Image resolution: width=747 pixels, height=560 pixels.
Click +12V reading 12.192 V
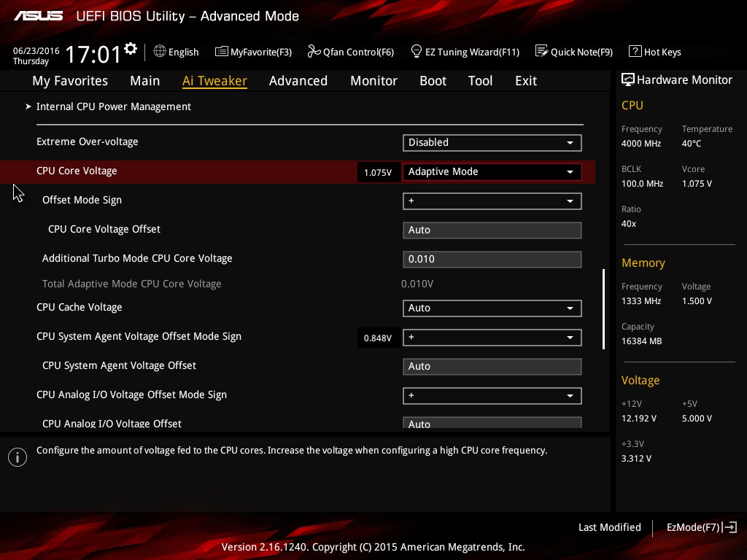[x=638, y=418]
